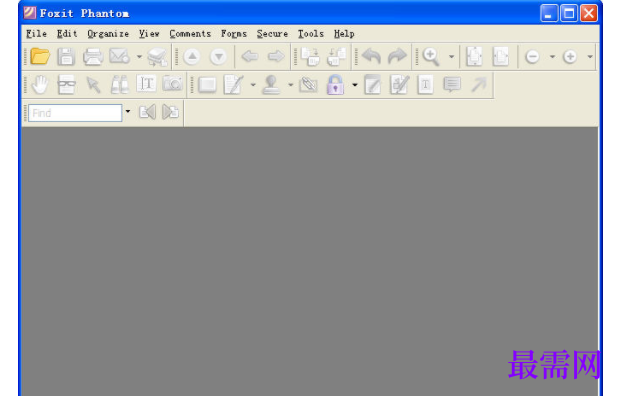This screenshot has width=620, height=396.
Task: Click the Comment callout bubble icon
Action: point(452,84)
